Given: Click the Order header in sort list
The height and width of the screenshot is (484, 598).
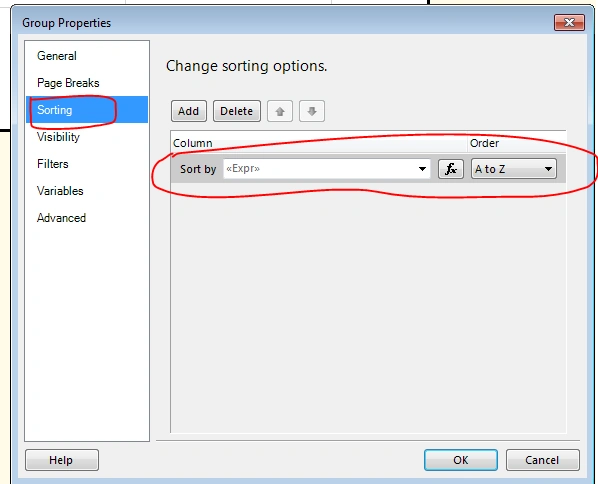Looking at the screenshot, I should tap(484, 143).
